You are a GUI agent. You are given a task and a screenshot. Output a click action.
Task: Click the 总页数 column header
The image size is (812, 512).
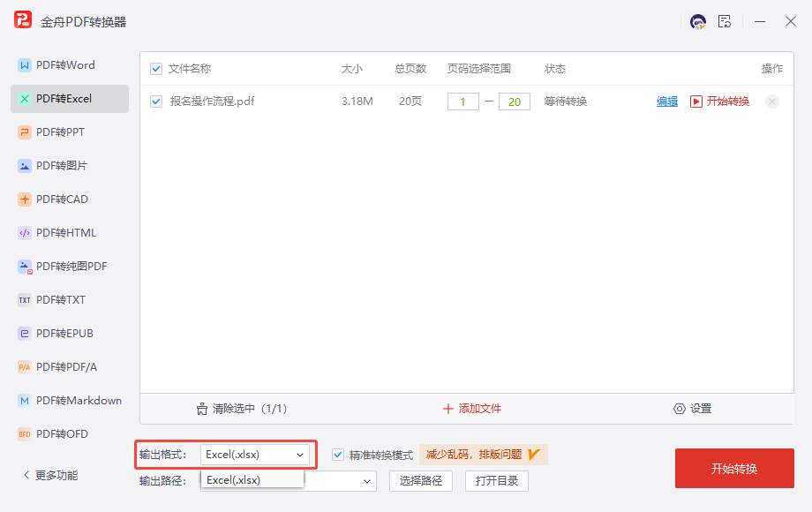pos(410,69)
